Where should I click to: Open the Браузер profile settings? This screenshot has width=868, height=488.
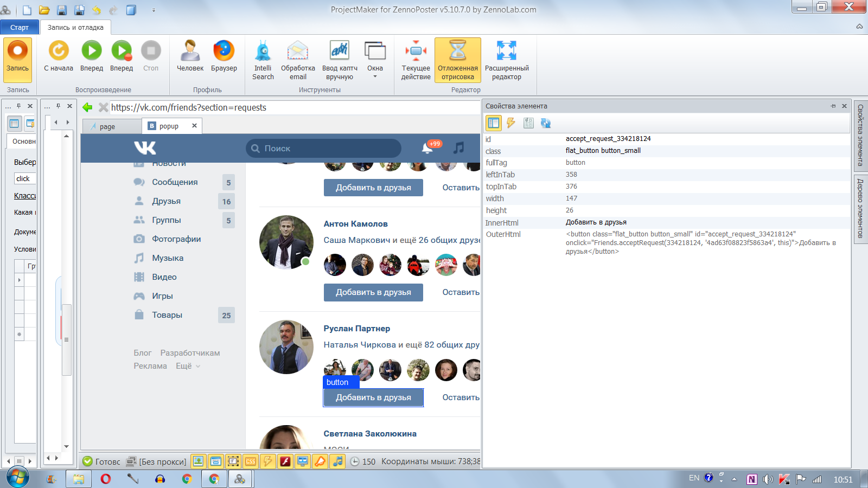224,56
